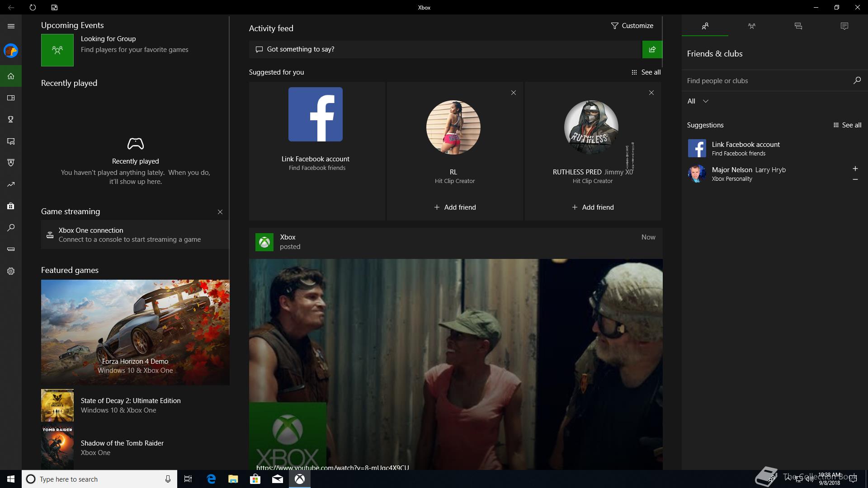Add Major Nelson with the plus icon
868x488 pixels.
855,169
